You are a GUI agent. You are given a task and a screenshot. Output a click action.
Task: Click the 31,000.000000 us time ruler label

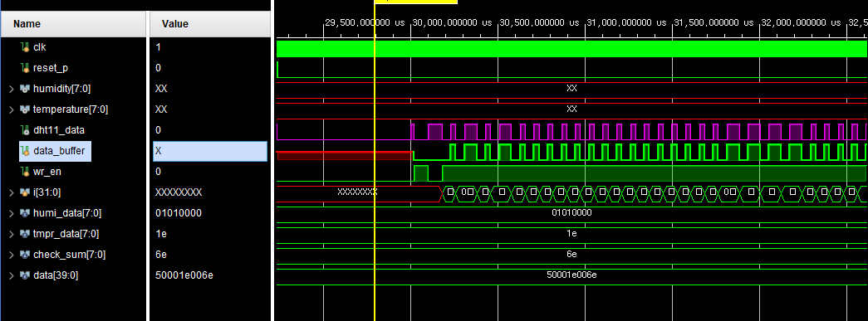click(627, 22)
